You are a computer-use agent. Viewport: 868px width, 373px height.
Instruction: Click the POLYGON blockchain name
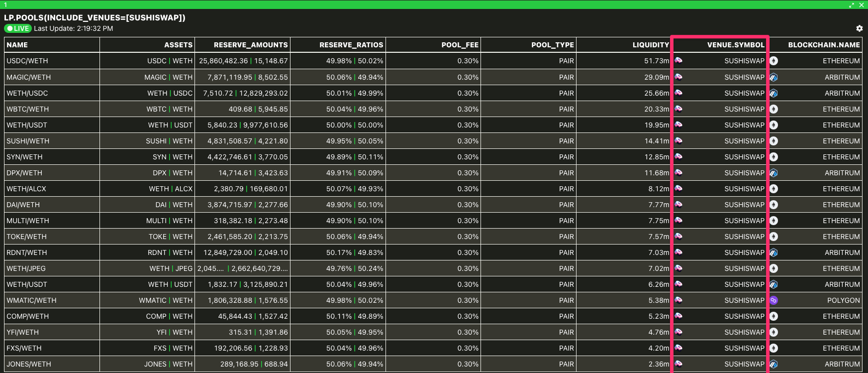tap(843, 300)
